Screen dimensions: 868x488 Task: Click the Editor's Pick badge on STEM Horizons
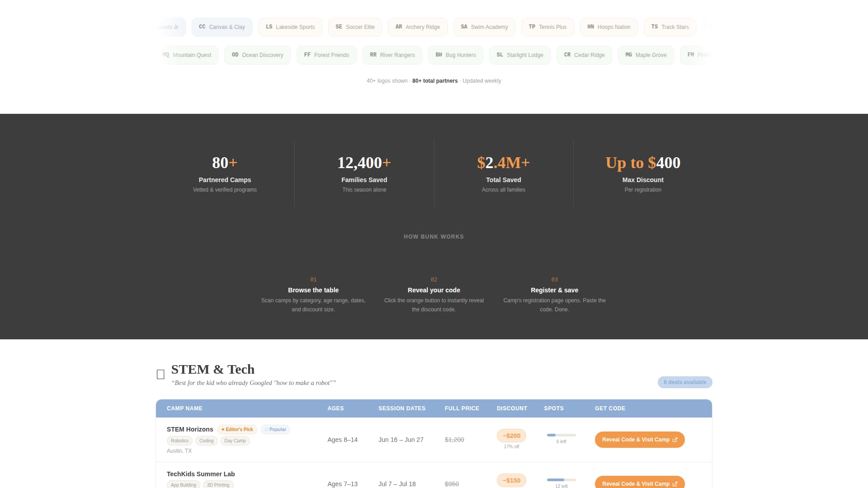click(x=237, y=429)
